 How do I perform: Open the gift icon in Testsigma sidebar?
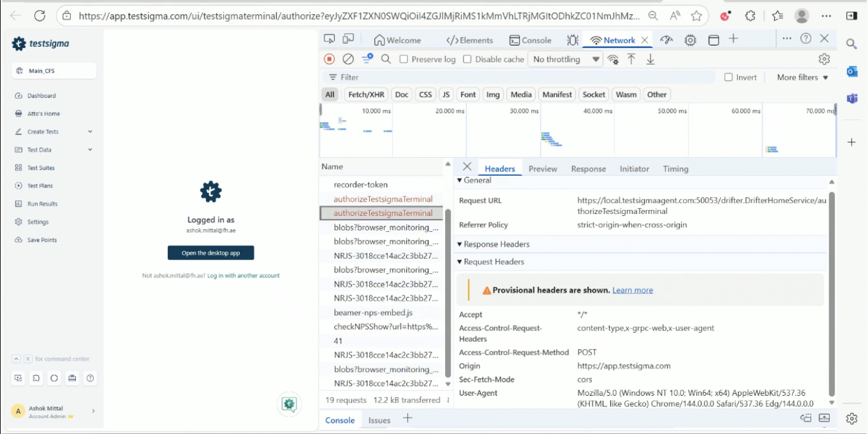[x=72, y=378]
